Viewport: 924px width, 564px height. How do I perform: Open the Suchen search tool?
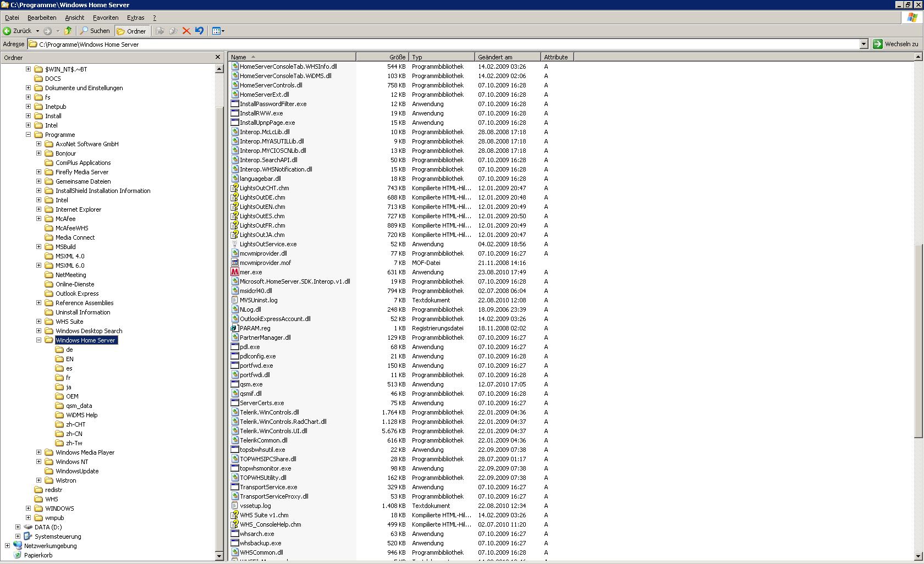(x=95, y=31)
